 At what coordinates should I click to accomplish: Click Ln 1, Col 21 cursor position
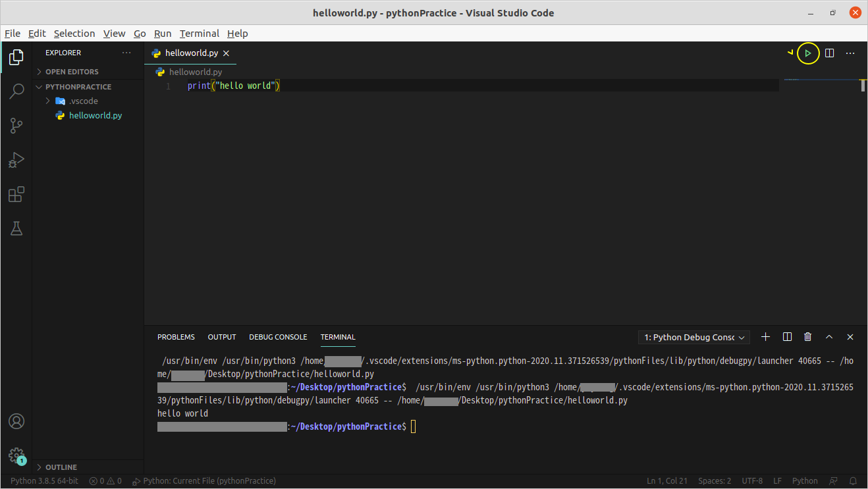pos(668,481)
